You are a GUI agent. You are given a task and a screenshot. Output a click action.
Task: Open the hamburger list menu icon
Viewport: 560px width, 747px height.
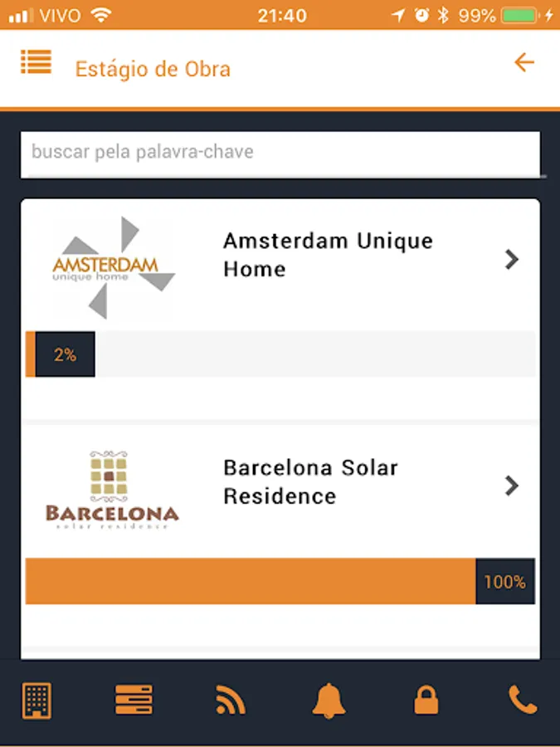(x=37, y=62)
